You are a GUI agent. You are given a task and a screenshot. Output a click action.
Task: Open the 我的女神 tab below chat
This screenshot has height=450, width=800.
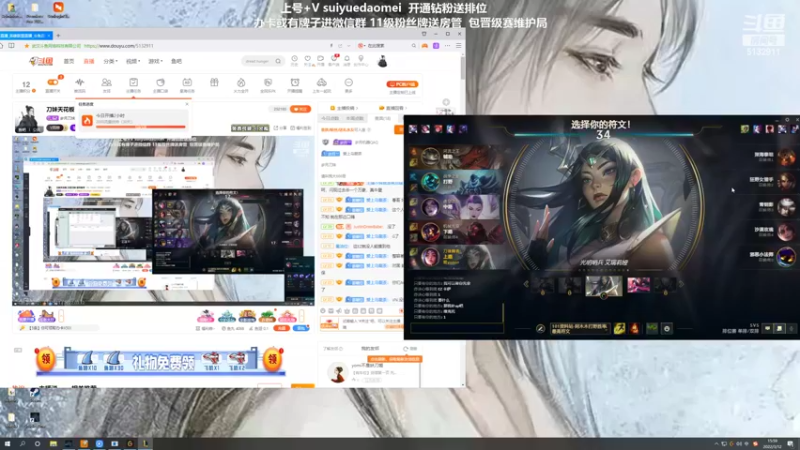pyautogui.click(x=370, y=348)
